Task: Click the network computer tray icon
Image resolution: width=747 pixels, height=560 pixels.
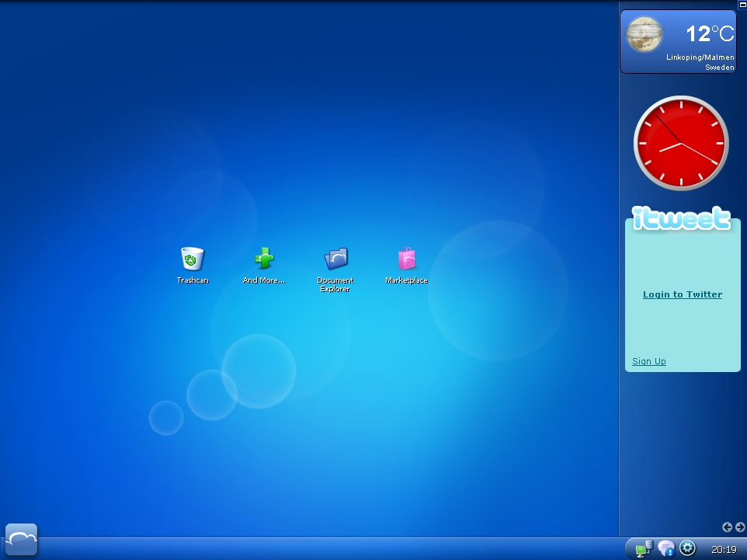Action: 644,548
